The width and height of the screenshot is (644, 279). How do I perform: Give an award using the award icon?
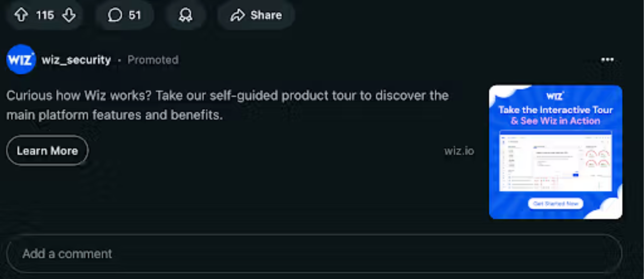point(186,15)
